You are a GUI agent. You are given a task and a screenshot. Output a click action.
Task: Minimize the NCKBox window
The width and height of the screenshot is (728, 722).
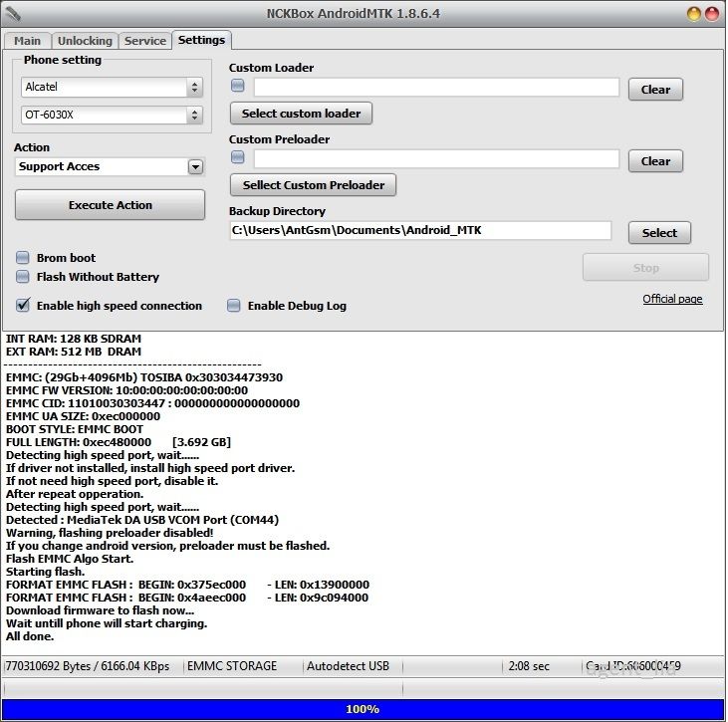click(693, 14)
